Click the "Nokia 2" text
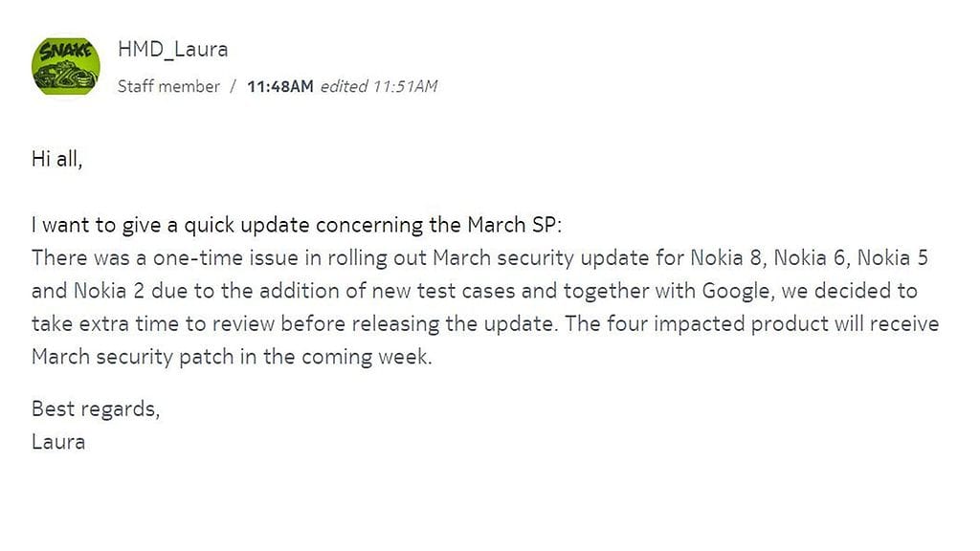Image resolution: width=980 pixels, height=551 pixels. [102, 291]
